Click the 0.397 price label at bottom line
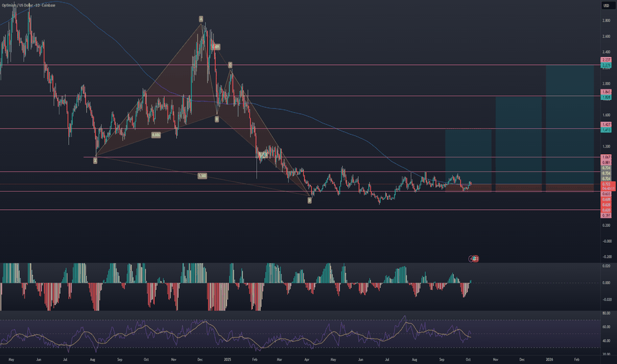Image resolution: width=617 pixels, height=364 pixels. click(x=606, y=216)
